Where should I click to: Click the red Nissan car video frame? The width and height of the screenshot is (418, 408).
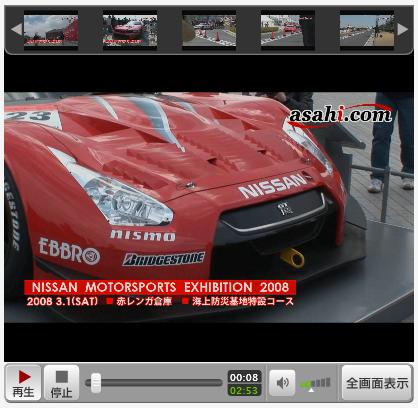[x=209, y=207]
